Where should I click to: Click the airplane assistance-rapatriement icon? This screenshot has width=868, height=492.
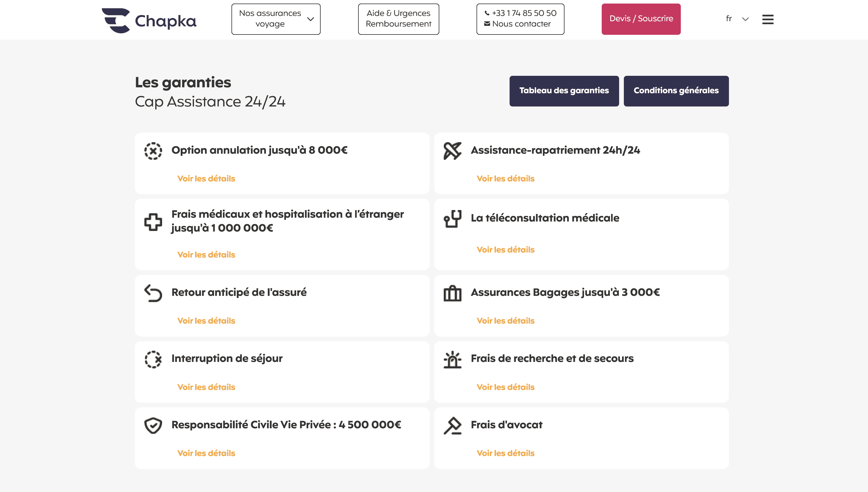(452, 151)
